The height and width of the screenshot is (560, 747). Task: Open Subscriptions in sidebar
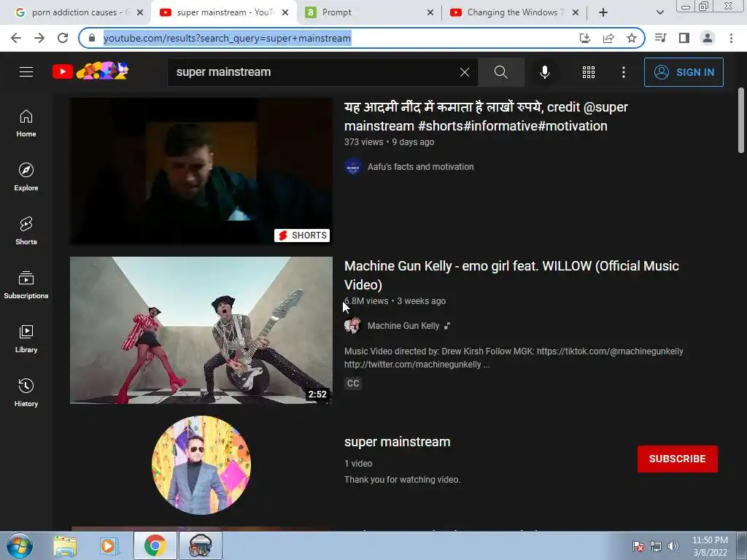click(26, 285)
